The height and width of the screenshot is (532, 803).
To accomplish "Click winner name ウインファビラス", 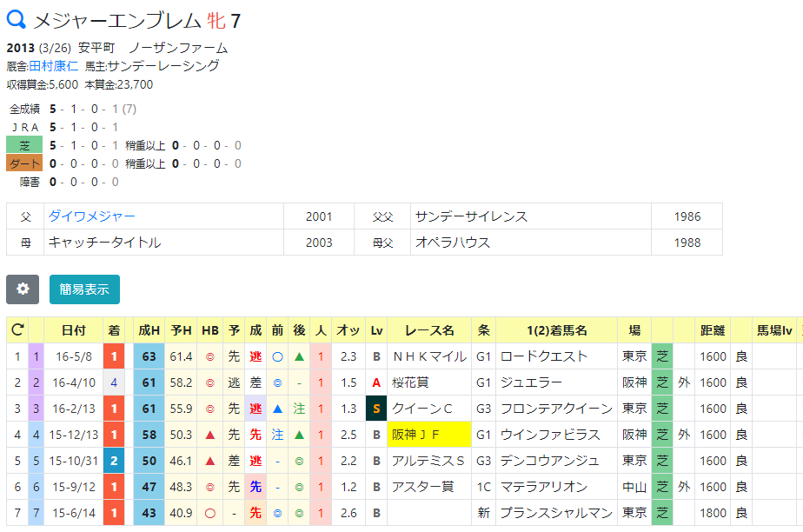I will click(x=550, y=435).
